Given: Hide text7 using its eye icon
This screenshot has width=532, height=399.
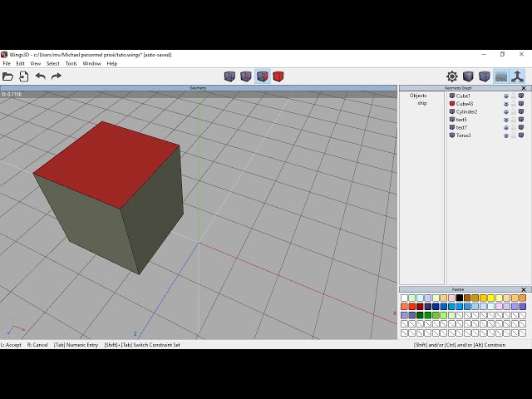Looking at the screenshot, I should coord(506,128).
